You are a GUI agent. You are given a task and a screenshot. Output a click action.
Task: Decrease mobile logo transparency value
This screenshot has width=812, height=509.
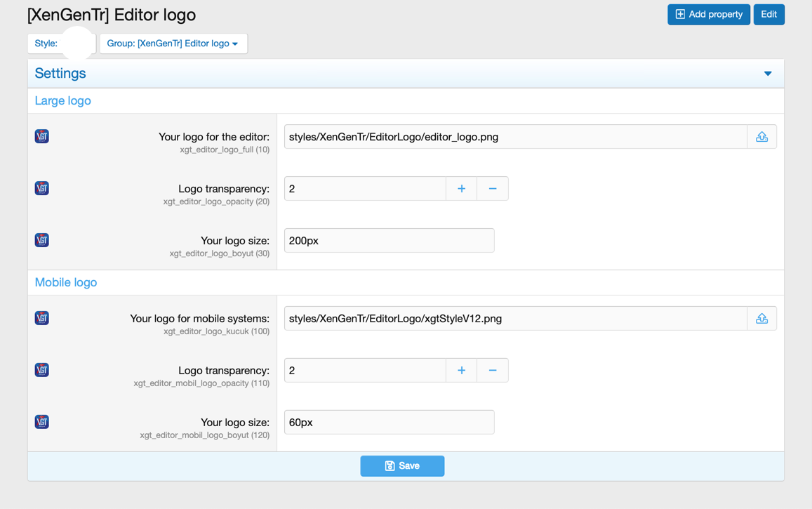(493, 371)
